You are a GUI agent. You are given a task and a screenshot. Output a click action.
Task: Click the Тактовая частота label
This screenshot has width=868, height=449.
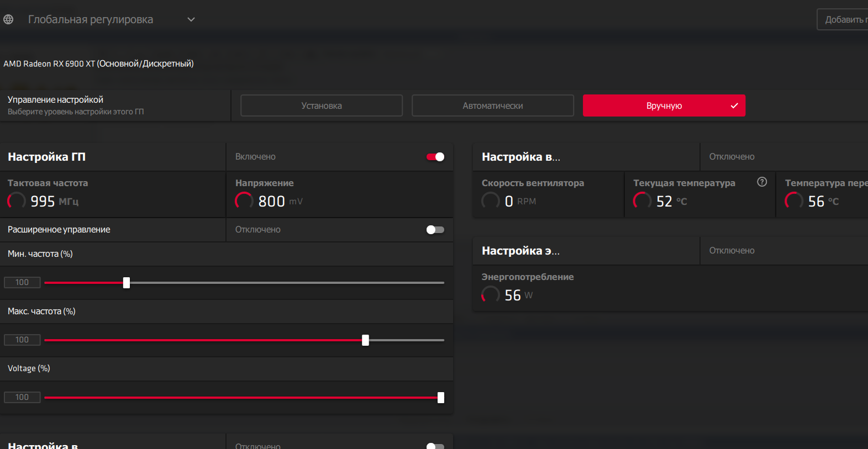point(48,183)
